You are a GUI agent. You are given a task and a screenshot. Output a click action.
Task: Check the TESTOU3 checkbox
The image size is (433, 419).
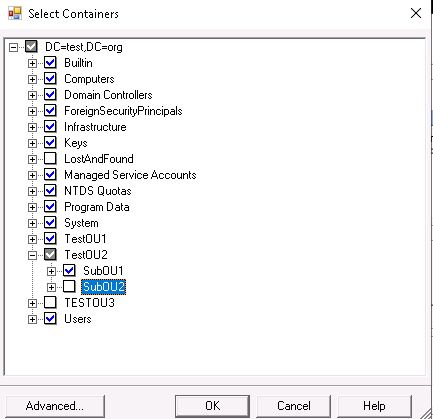[x=50, y=302]
